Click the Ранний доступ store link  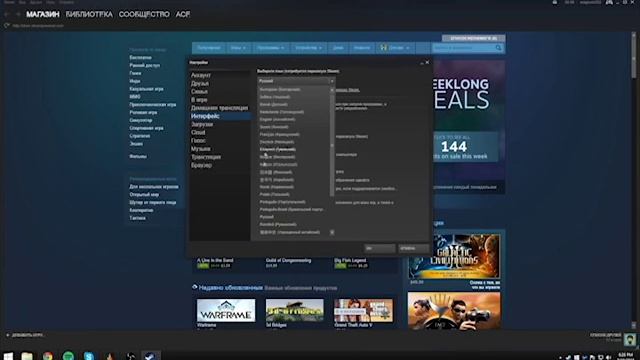tap(145, 65)
